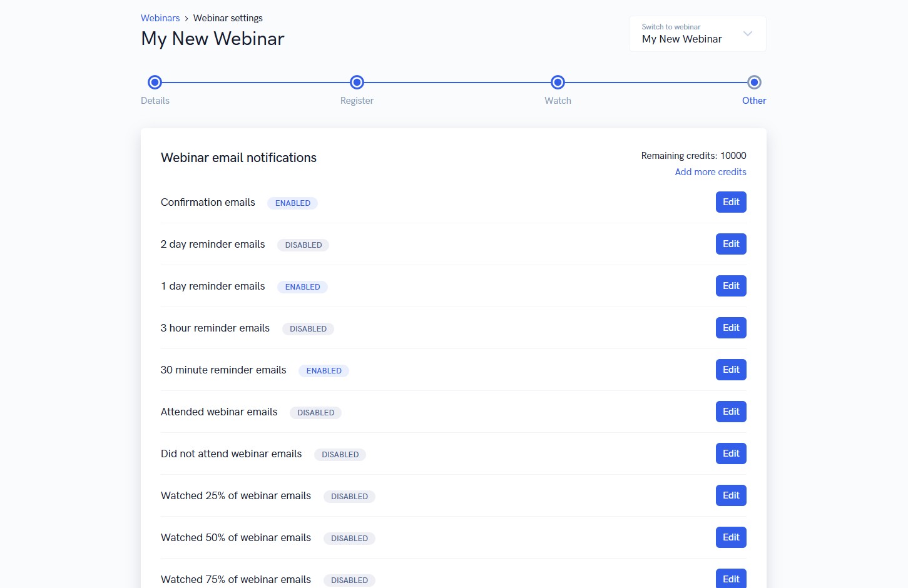
Task: Edit the Did not attend emails
Action: click(730, 453)
